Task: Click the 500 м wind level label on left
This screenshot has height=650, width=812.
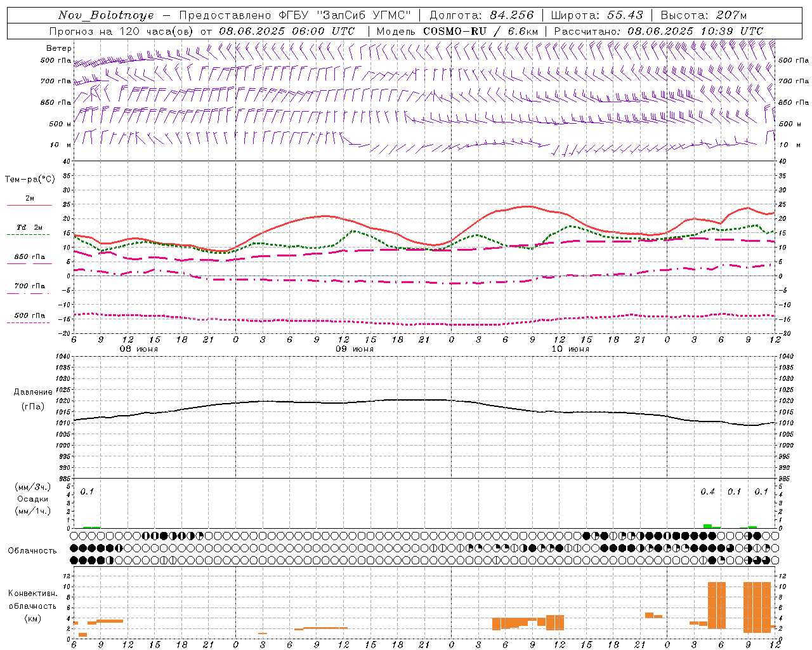Action: click(60, 124)
